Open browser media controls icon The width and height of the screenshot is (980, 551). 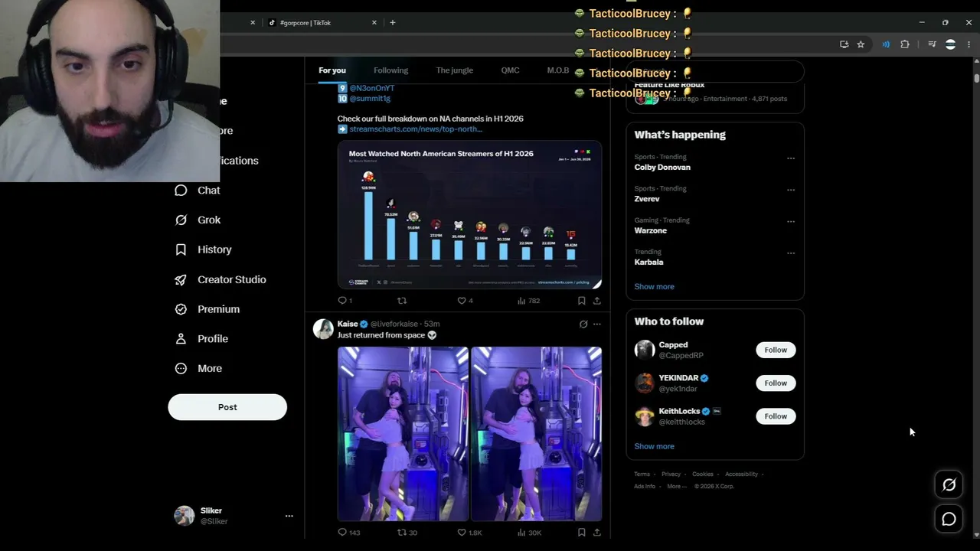(x=932, y=44)
